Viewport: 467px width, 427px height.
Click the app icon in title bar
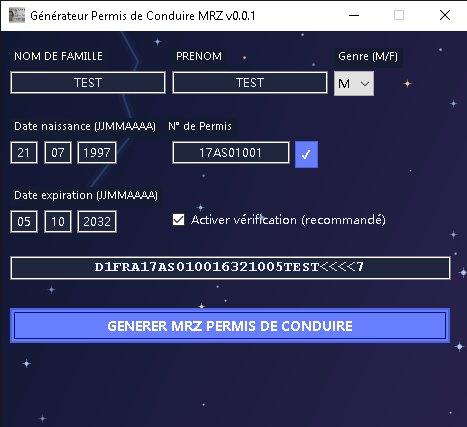(x=17, y=15)
